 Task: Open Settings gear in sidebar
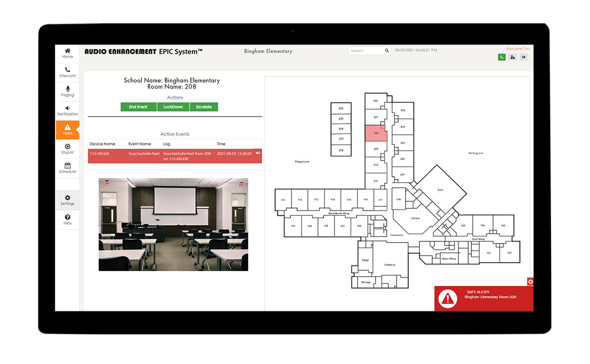click(x=67, y=200)
